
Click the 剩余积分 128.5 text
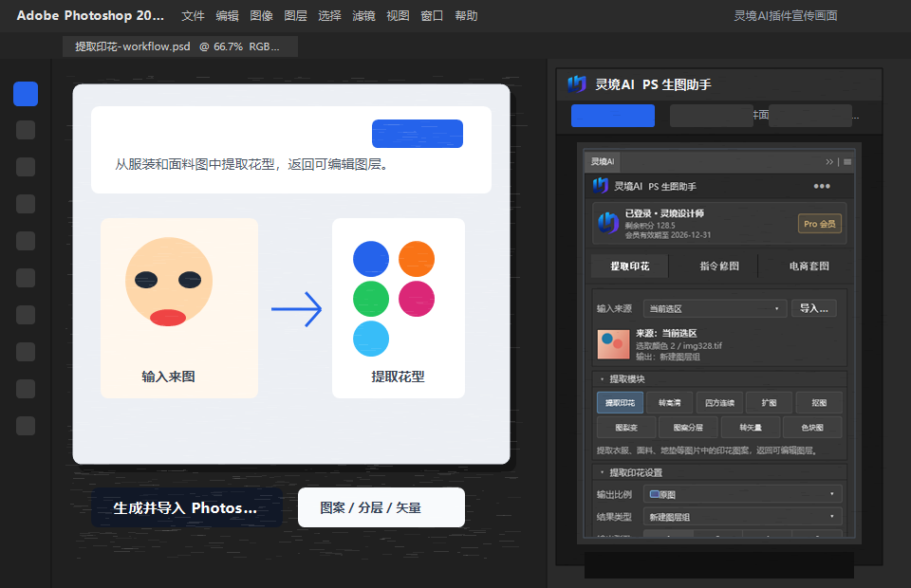click(650, 225)
